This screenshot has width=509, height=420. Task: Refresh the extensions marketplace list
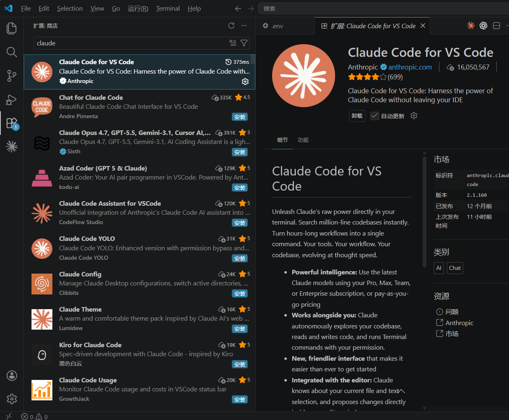(x=231, y=25)
